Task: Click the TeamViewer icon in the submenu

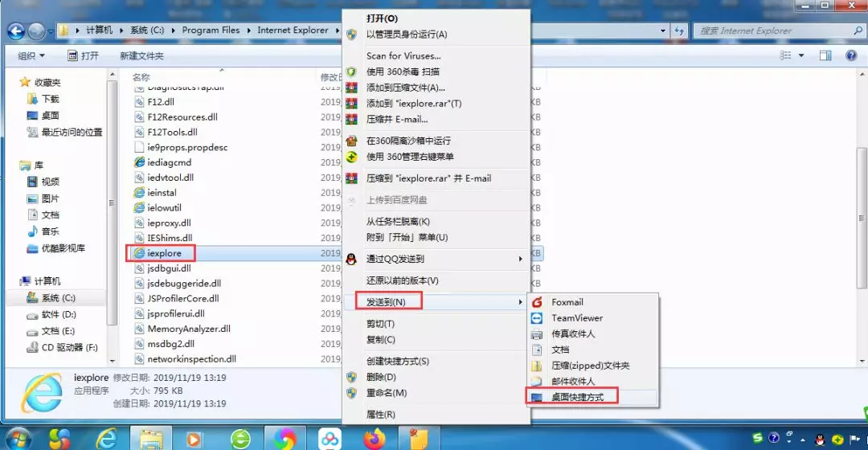Action: coord(537,318)
